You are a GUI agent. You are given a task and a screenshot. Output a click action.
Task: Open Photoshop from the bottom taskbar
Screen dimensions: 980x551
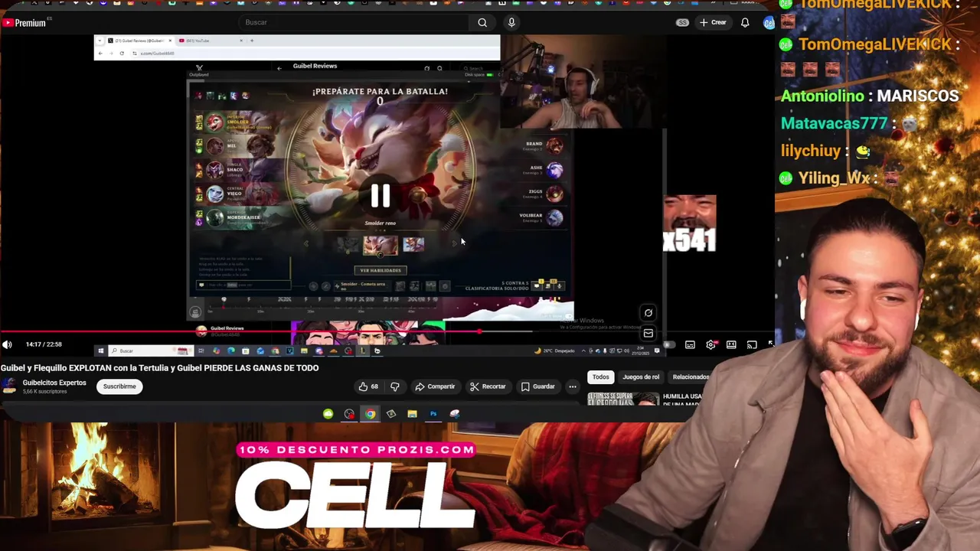tap(433, 414)
